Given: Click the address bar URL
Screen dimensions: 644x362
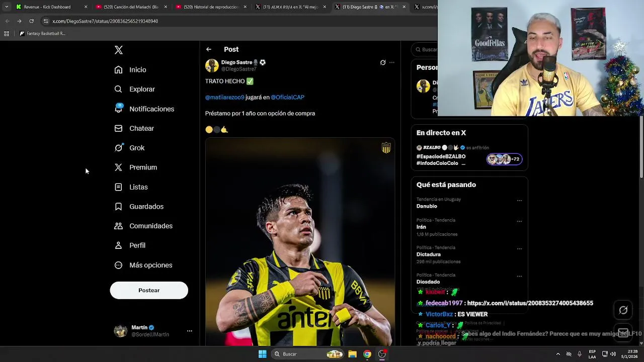Looking at the screenshot, I should tap(105, 21).
